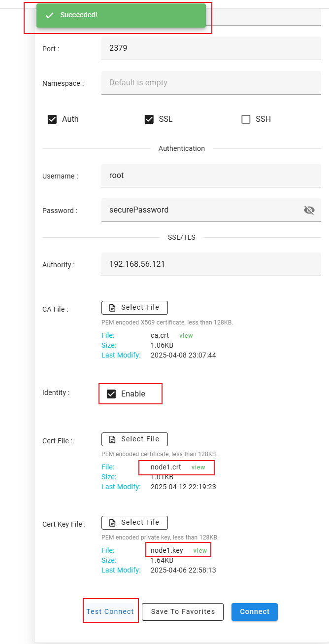This screenshot has width=329, height=644.
Task: Click the CA File Select File document icon
Action: tap(112, 308)
